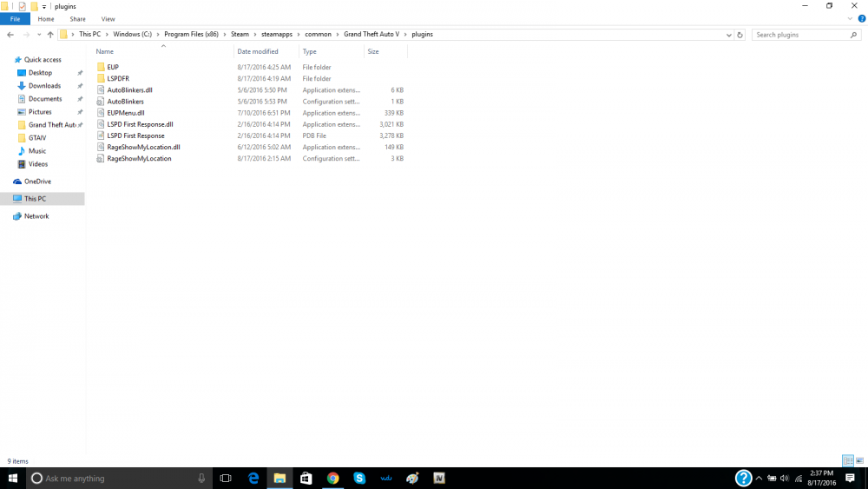Image resolution: width=868 pixels, height=489 pixels.
Task: Open Quick access in navigation pane
Action: [43, 60]
